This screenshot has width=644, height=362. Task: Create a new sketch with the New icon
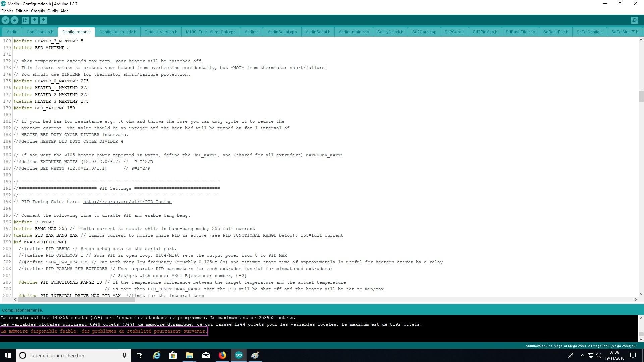[x=25, y=20]
